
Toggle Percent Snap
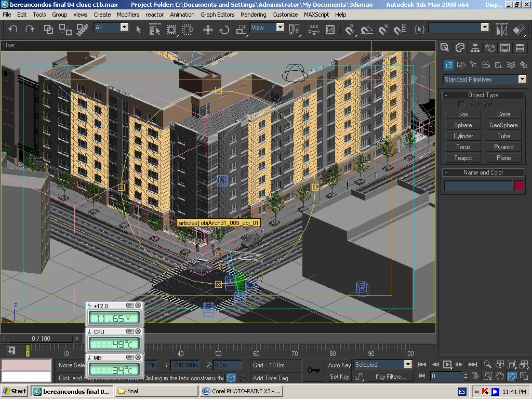click(x=383, y=30)
